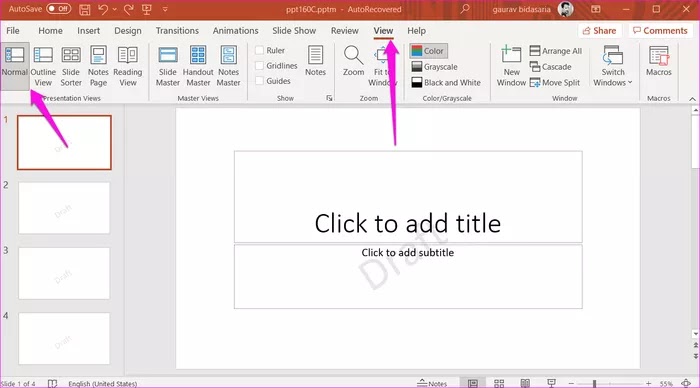Click the Notes button in Show group

pyautogui.click(x=315, y=61)
